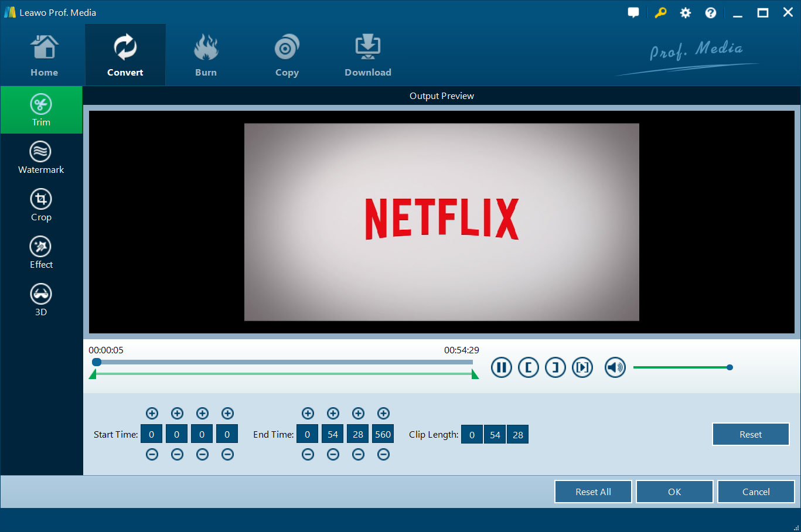Set trim end with right bracket icon
The height and width of the screenshot is (532, 801).
point(555,367)
